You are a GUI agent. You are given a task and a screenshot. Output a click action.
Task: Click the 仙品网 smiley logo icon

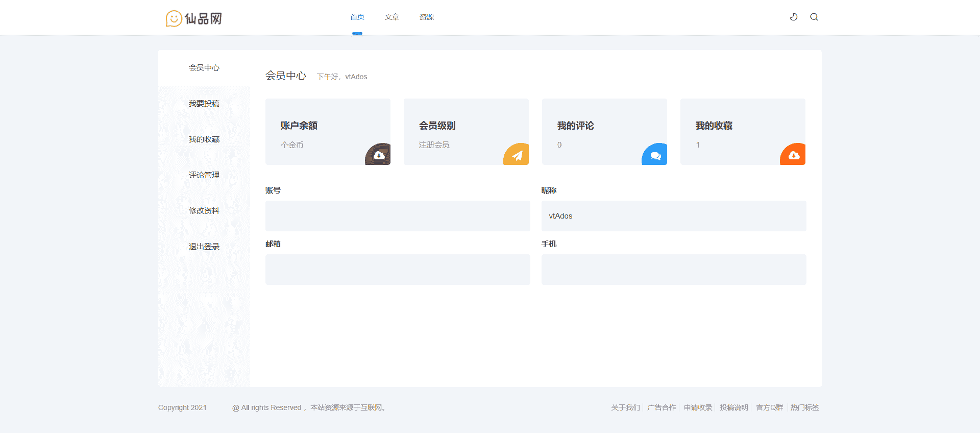pos(174,18)
